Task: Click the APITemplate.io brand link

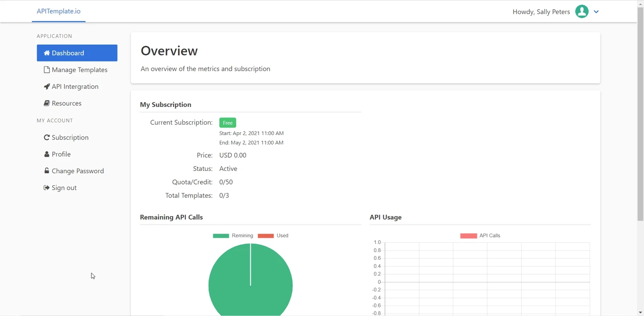Action: tap(58, 11)
